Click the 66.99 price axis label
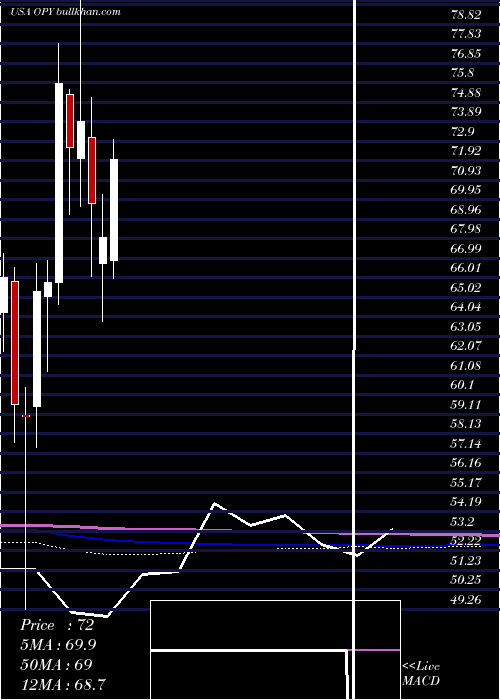Screen dimensions: 500x700 coord(466,248)
